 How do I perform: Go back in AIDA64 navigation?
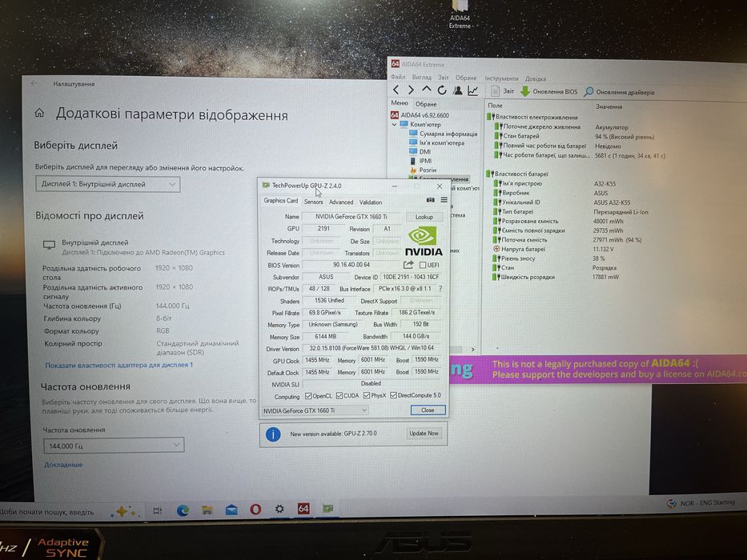pos(396,90)
